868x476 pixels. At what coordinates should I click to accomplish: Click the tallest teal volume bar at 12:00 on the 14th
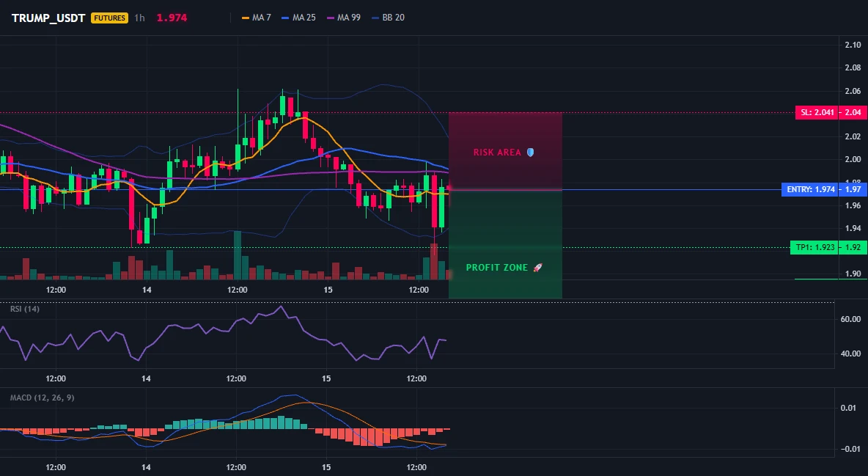238,255
